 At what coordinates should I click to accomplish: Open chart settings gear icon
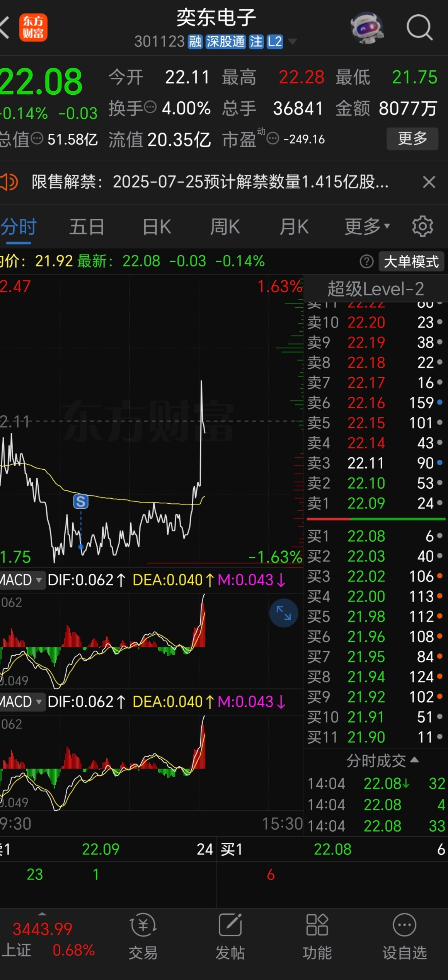coord(422,227)
